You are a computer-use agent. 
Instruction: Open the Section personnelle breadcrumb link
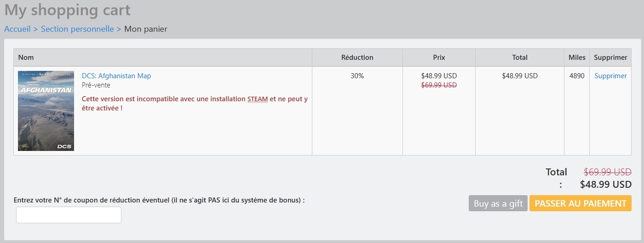(x=77, y=29)
